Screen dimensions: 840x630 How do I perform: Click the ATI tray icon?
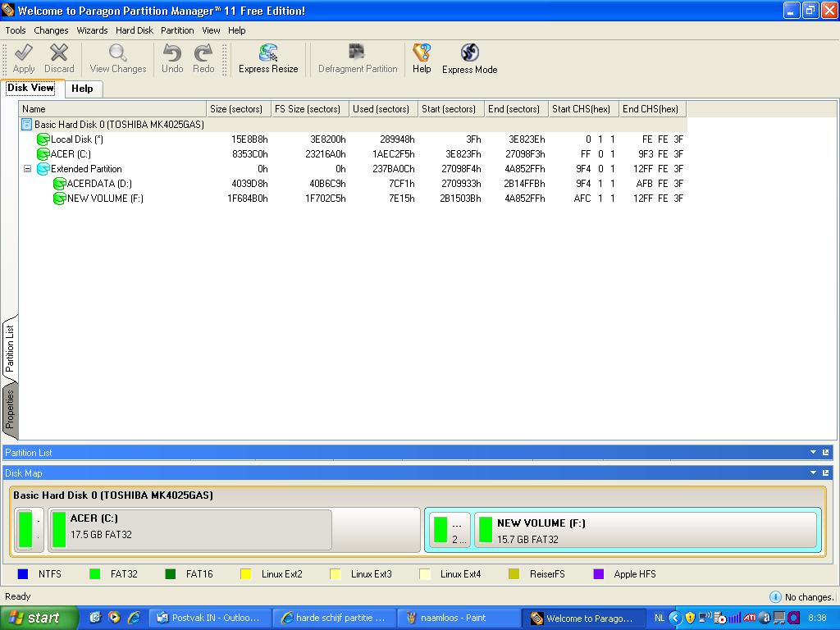click(750, 618)
